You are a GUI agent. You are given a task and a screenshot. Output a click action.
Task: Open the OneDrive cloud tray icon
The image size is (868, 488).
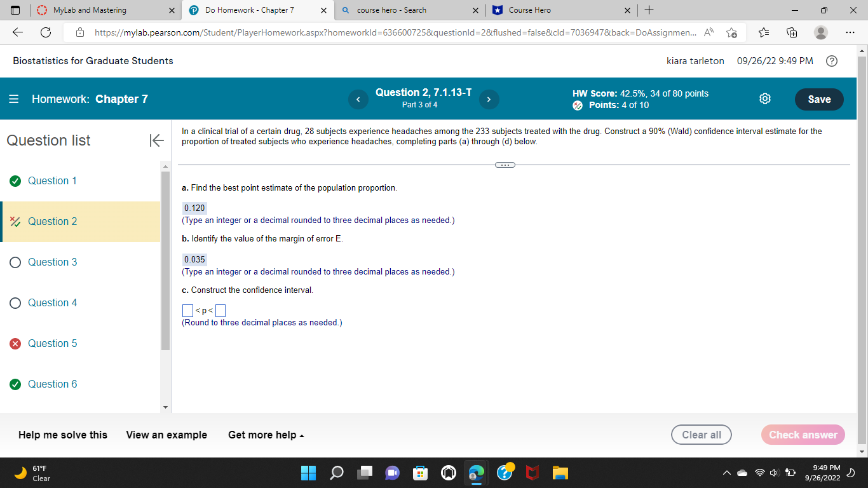click(x=743, y=473)
